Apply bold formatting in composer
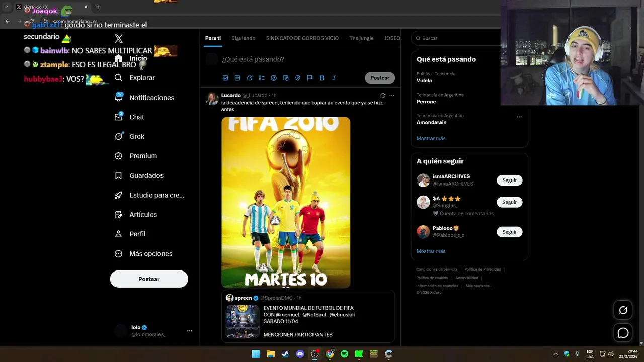The height and width of the screenshot is (362, 644). (x=322, y=78)
